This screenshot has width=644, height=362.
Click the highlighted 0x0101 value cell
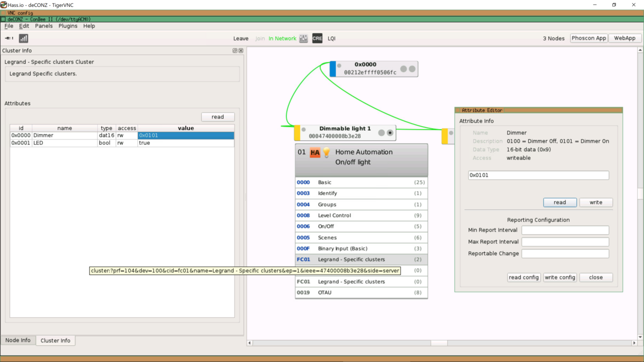186,135
